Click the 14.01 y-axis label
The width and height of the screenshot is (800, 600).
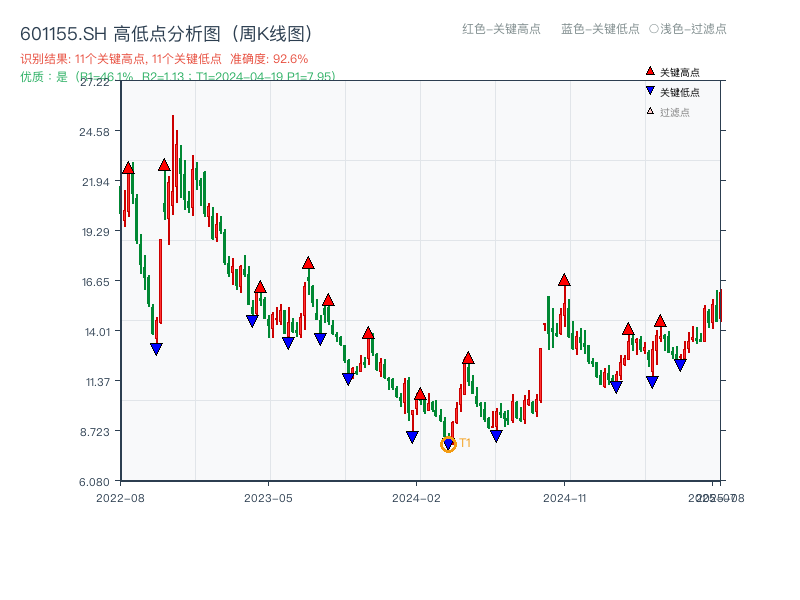pyautogui.click(x=97, y=332)
